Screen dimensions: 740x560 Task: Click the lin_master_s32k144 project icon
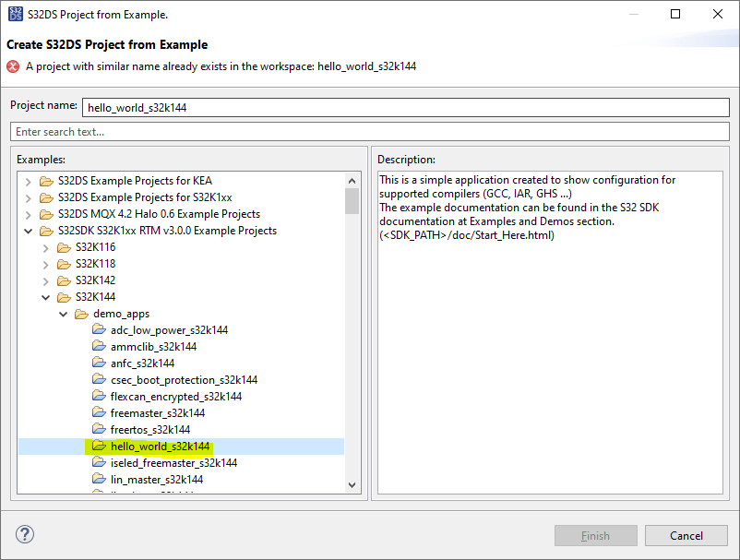[99, 479]
